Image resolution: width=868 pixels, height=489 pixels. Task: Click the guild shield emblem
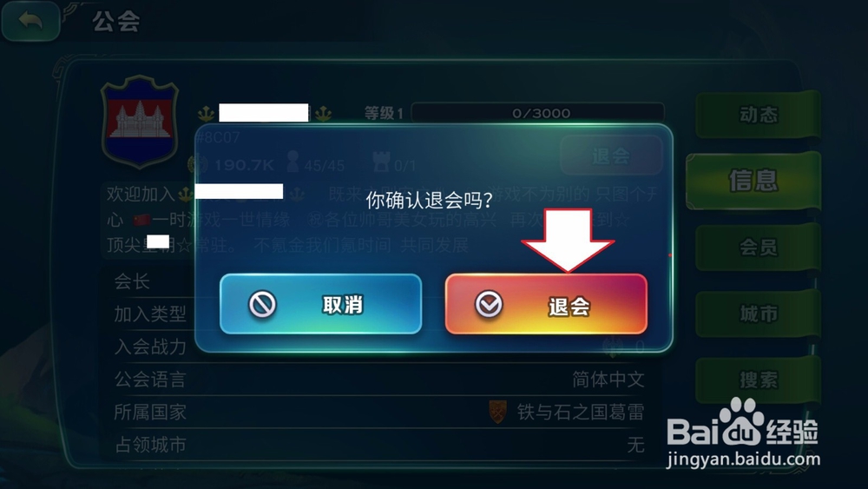coord(140,122)
